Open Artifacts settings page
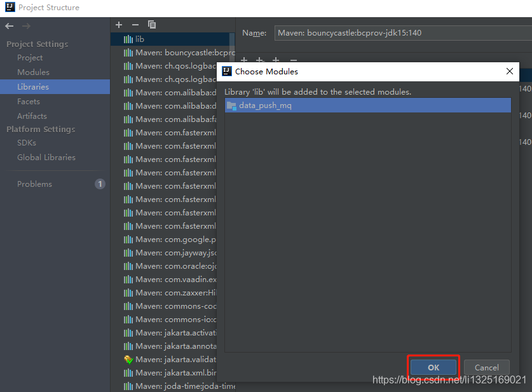Image resolution: width=532 pixels, height=392 pixels. (32, 116)
